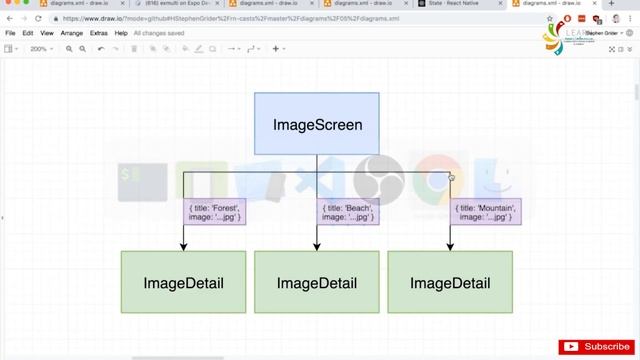
Task: Click the zoom out magnifier icon
Action: coord(82,49)
